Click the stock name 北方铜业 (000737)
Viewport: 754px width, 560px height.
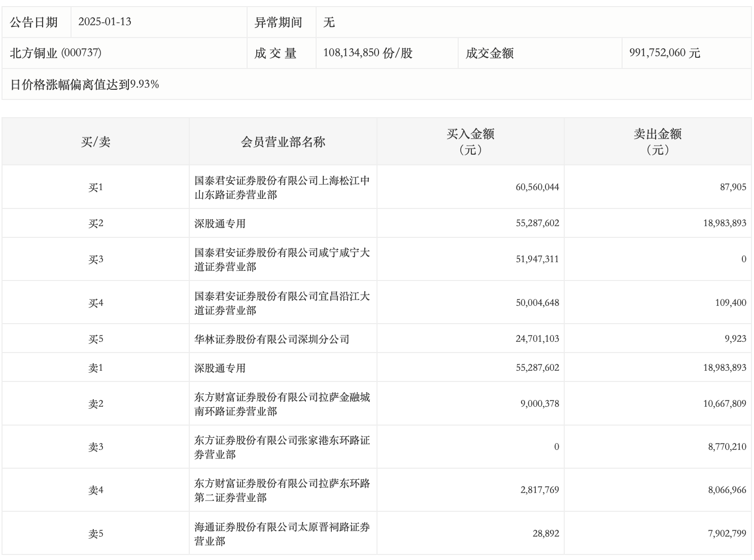56,53
